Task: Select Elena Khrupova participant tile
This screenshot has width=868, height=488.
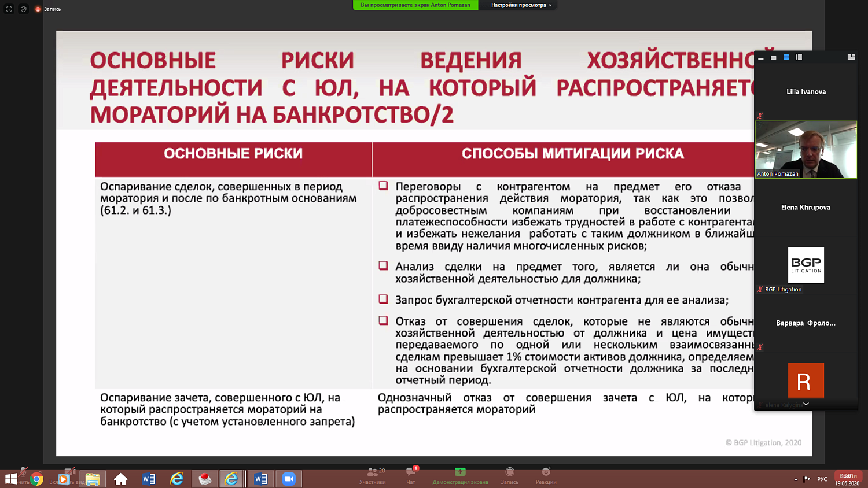Action: [806, 207]
